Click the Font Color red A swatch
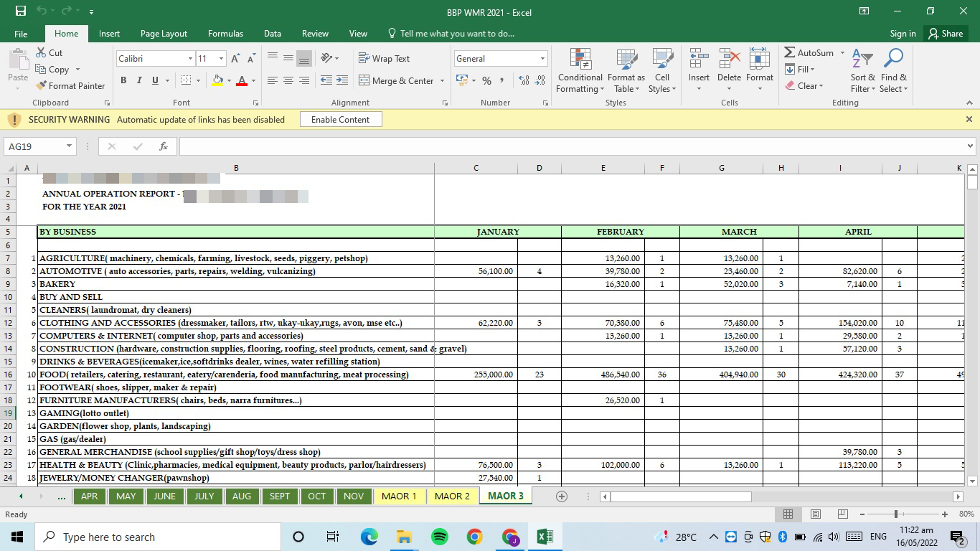 coord(242,80)
